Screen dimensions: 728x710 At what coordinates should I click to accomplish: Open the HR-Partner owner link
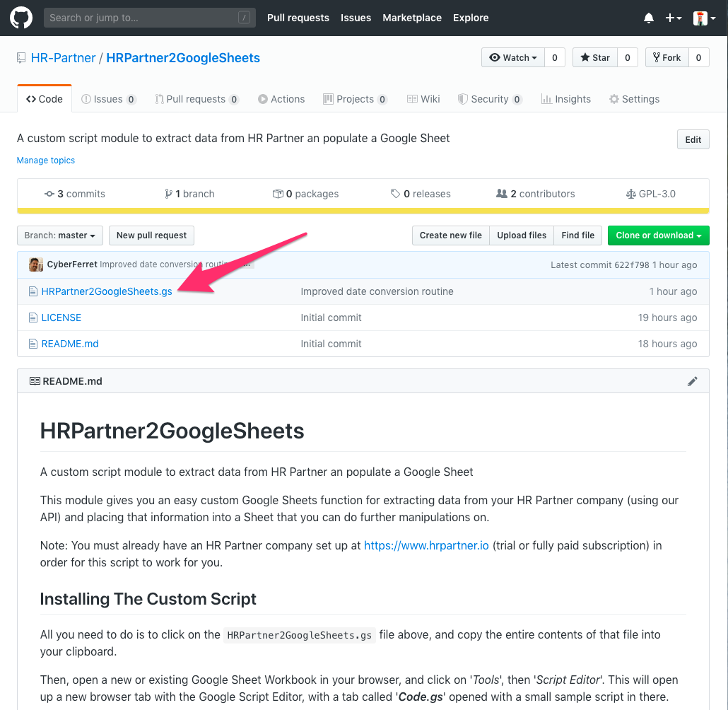click(63, 57)
